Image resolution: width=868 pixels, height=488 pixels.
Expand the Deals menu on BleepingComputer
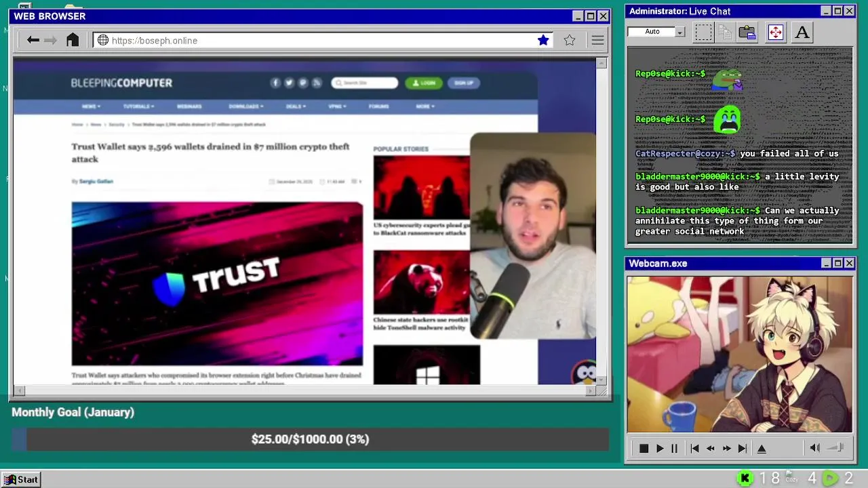296,106
